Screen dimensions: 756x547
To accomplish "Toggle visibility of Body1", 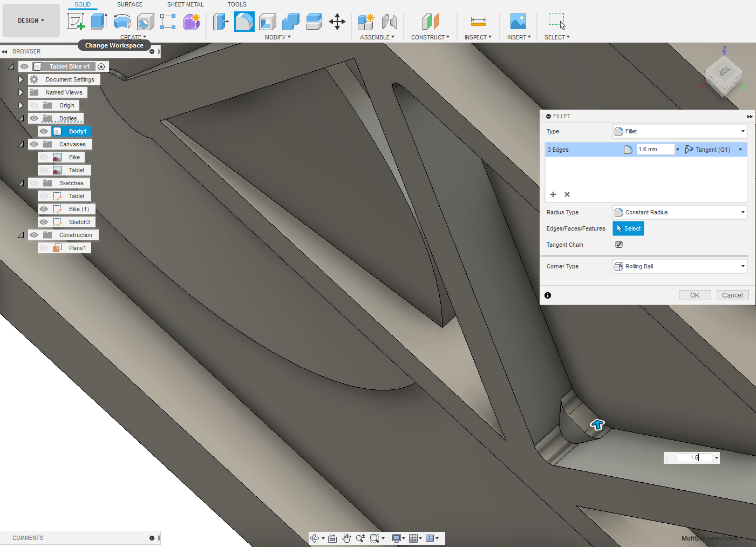I will [x=44, y=131].
